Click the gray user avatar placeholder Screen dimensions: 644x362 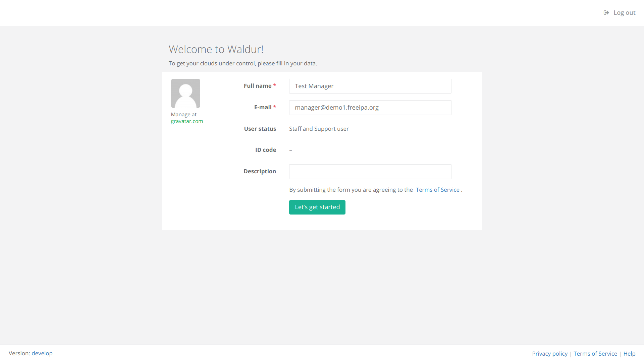(x=185, y=93)
